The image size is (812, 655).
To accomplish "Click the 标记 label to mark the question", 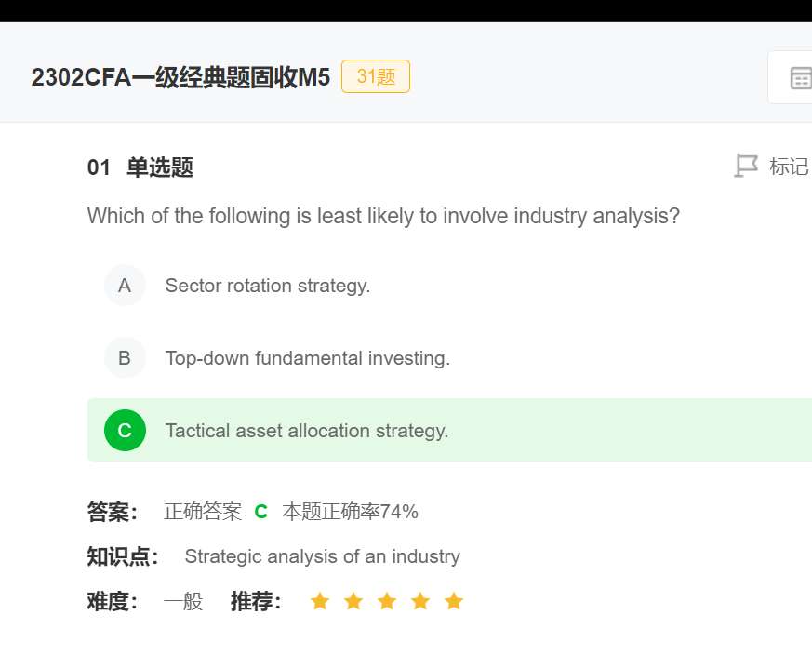I will coord(789,167).
